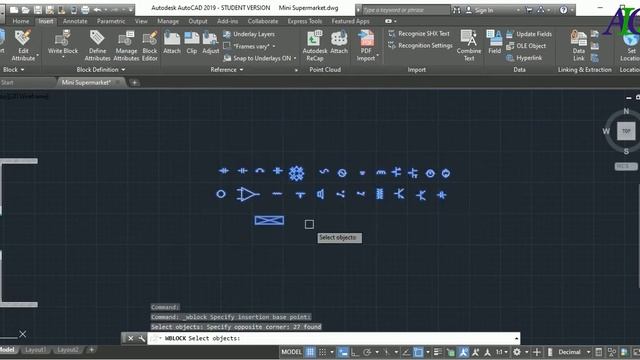
Task: Click the Plot printer icon
Action: (x=85, y=9)
